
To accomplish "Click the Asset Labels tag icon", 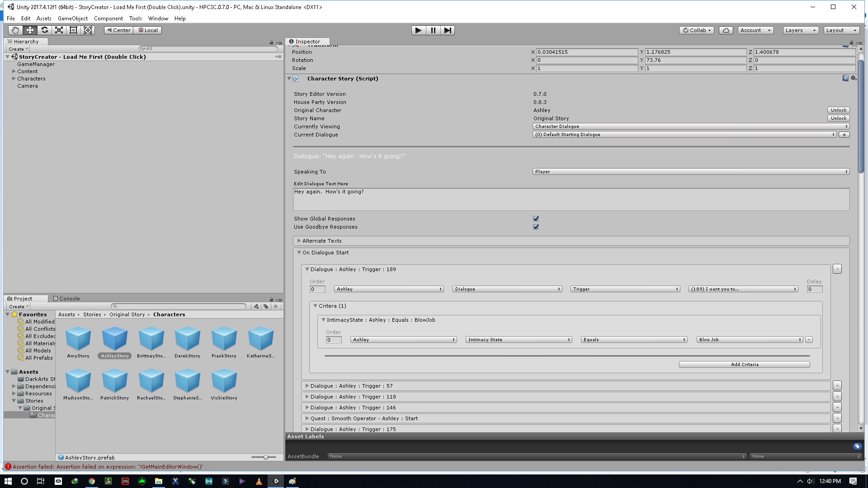I will [857, 446].
